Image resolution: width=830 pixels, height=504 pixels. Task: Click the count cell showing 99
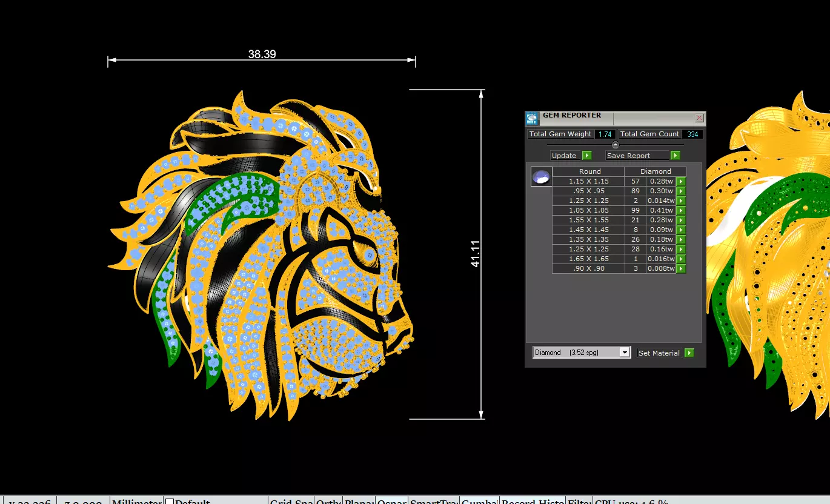[x=636, y=210]
